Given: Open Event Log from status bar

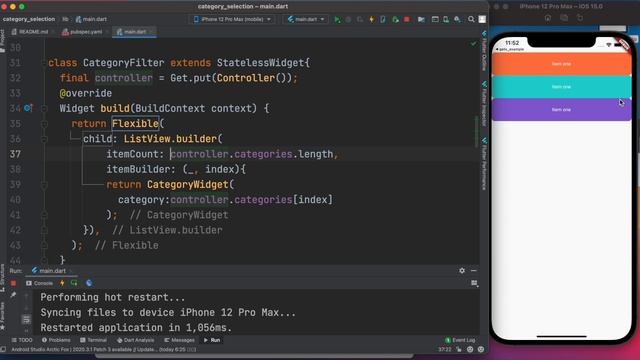Looking at the screenshot, I should [x=460, y=340].
